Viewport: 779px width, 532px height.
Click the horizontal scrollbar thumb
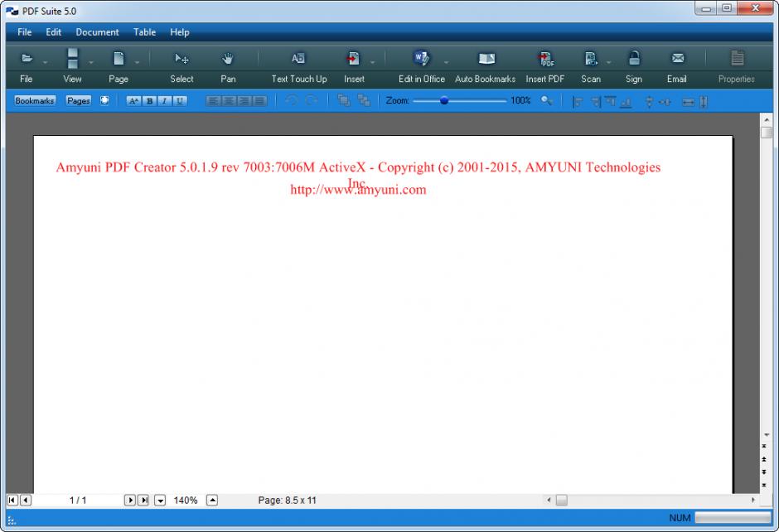[561, 501]
